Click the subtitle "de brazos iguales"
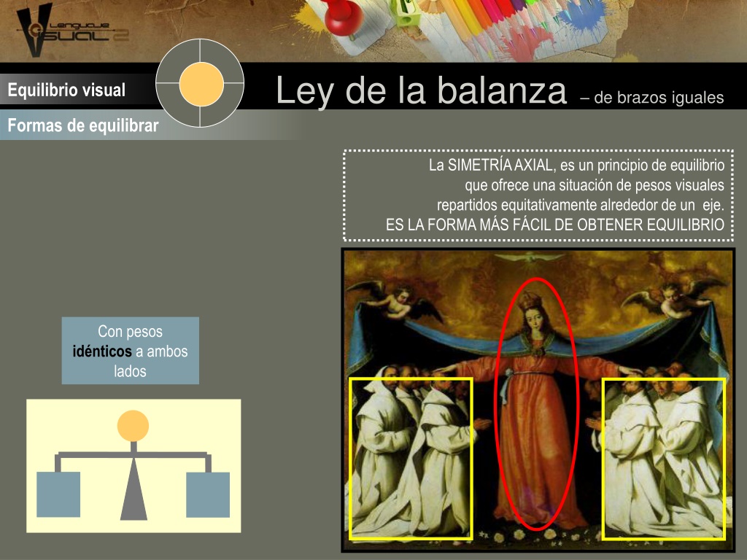This screenshot has width=747, height=560. [x=659, y=98]
